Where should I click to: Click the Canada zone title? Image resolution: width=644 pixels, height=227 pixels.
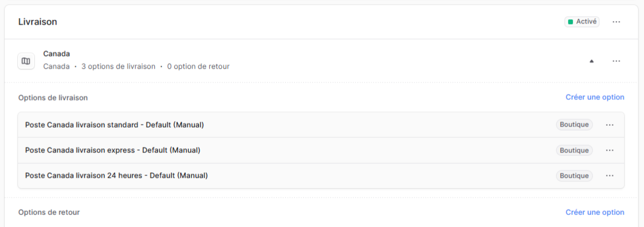pyautogui.click(x=57, y=54)
